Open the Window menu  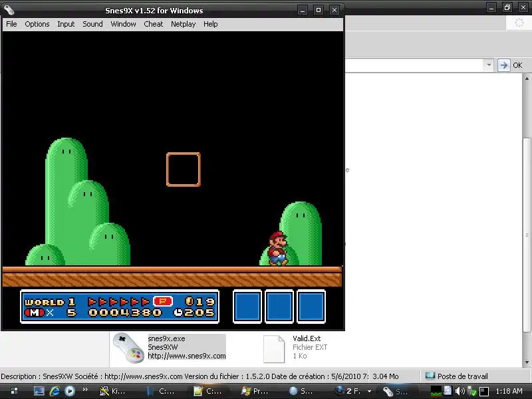[x=123, y=24]
